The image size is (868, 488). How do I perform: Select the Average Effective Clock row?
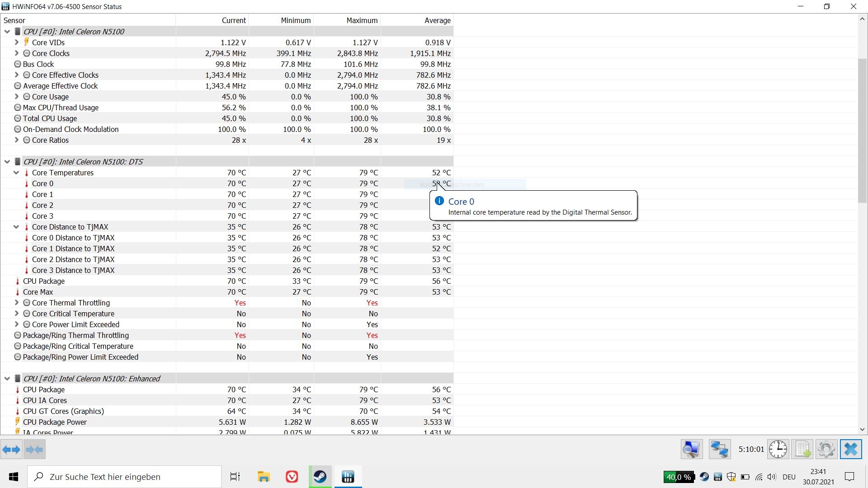(226, 86)
